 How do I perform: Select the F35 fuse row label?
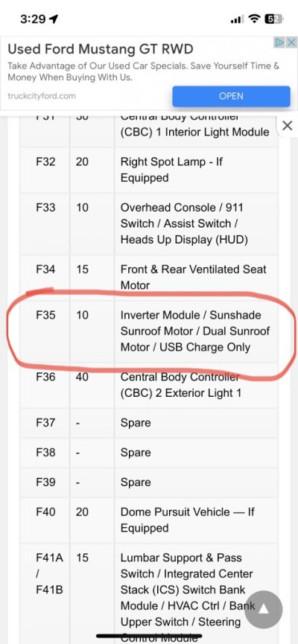pyautogui.click(x=45, y=315)
